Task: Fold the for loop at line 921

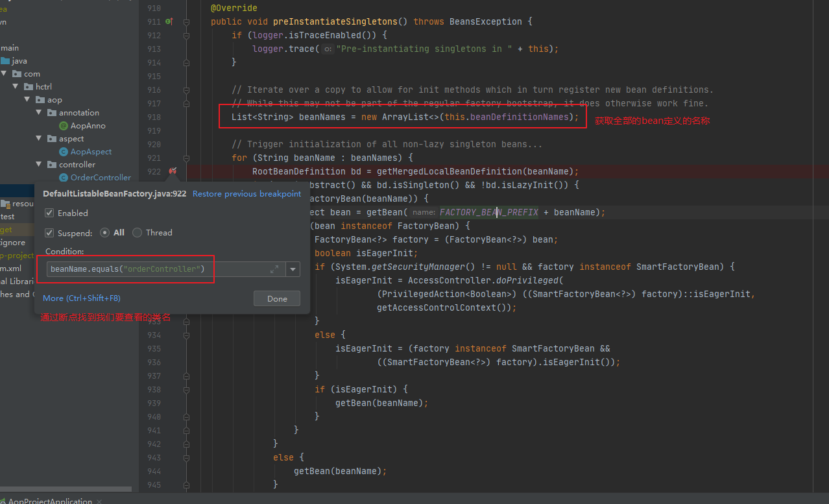Action: point(187,158)
